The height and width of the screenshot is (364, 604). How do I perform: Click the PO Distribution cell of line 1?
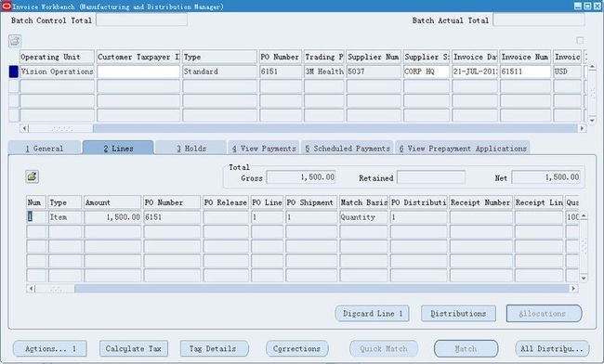pos(419,217)
